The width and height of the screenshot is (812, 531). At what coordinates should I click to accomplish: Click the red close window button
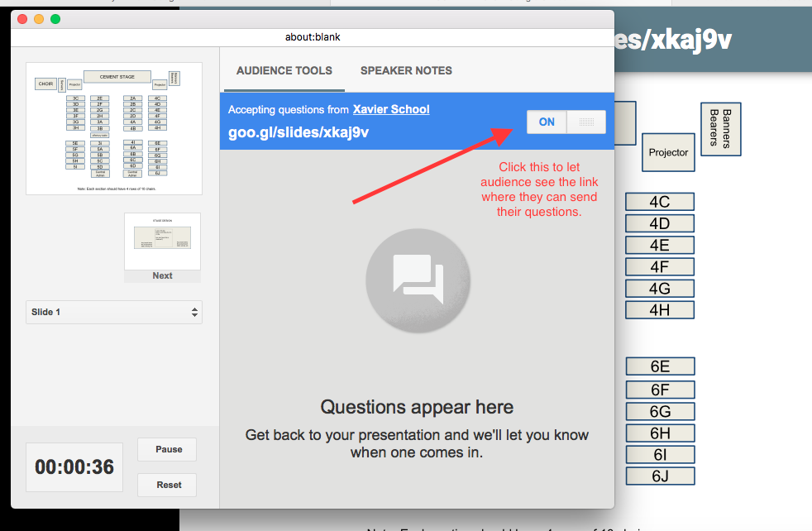click(22, 19)
